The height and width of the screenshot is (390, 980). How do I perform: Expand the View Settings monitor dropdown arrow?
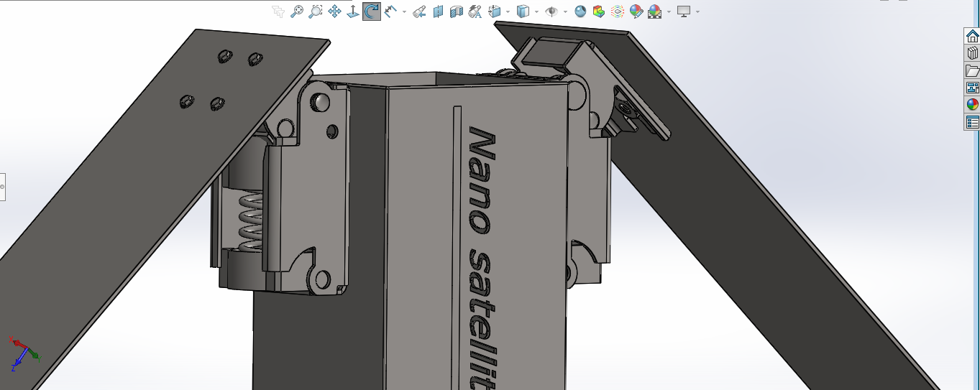click(697, 12)
